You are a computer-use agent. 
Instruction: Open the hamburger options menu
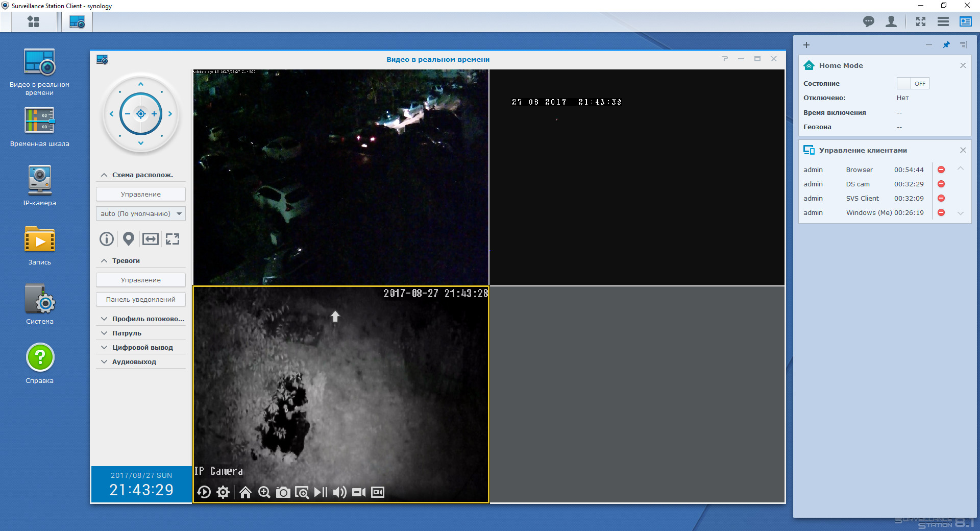(x=943, y=21)
